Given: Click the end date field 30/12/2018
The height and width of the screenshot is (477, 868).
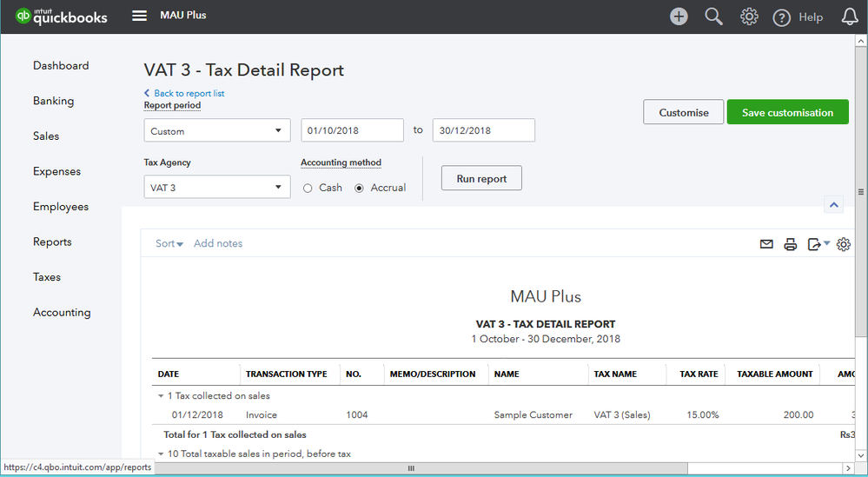Looking at the screenshot, I should point(483,130).
